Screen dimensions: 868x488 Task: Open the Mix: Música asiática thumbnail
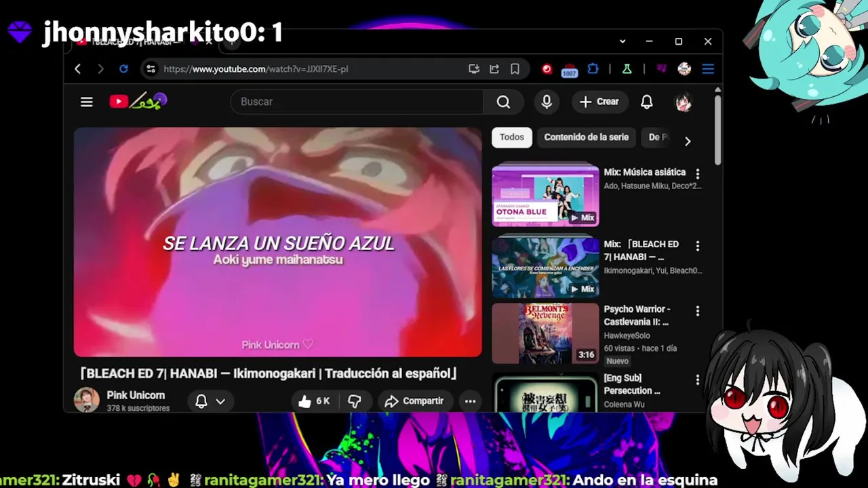click(545, 195)
